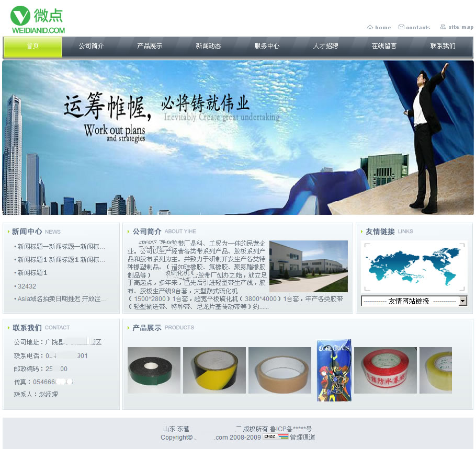
Task: Navigate to 人才招聘 page
Action: pyautogui.click(x=325, y=47)
